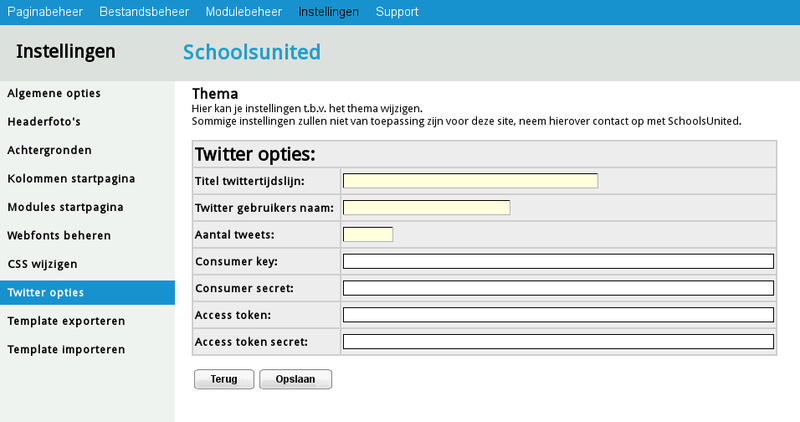Click the Terug button
800x422 pixels.
point(224,379)
